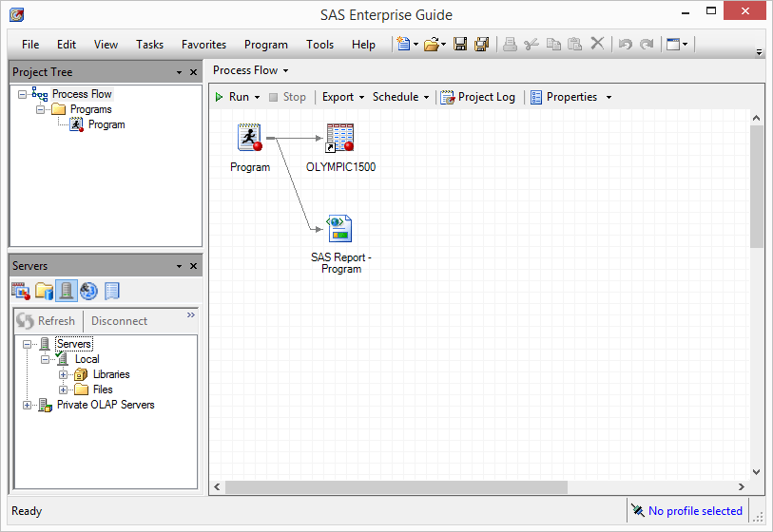This screenshot has height=532, width=773.
Task: Open the Help menu
Action: (x=363, y=45)
